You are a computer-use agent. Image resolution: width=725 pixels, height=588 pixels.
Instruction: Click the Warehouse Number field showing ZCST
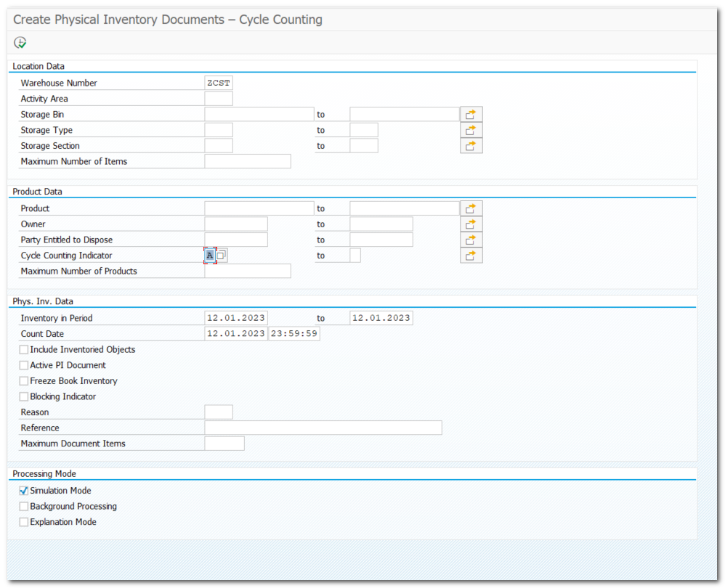pyautogui.click(x=218, y=82)
